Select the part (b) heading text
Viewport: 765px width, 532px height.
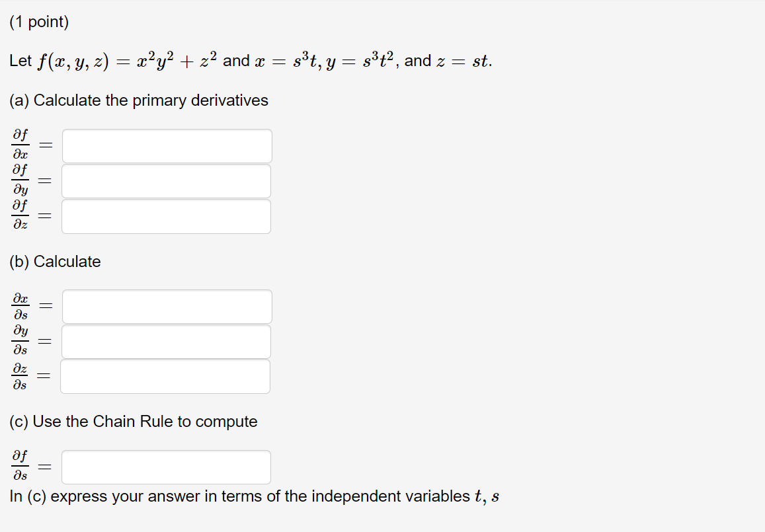tap(56, 262)
